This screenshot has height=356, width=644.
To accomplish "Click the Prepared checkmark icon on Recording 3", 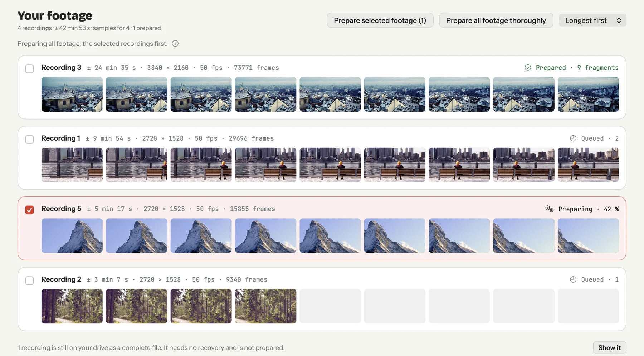I will tap(528, 68).
